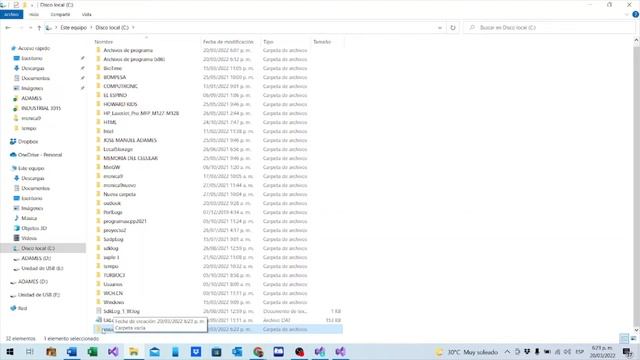The height and width of the screenshot is (360, 640).
Task: Open INDUSTRIAL 3015 in quick access
Action: (x=41, y=108)
